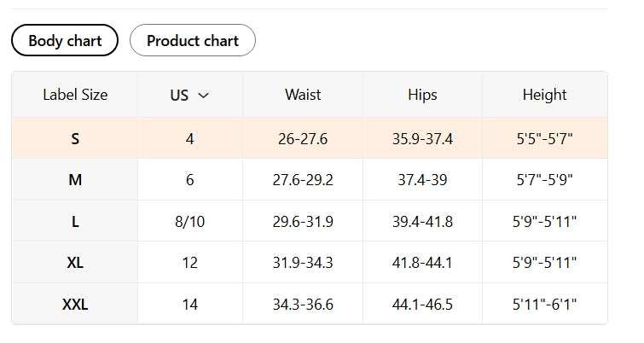The height and width of the screenshot is (343, 644).
Task: Choose the XXL label size row
Action: pos(75,304)
